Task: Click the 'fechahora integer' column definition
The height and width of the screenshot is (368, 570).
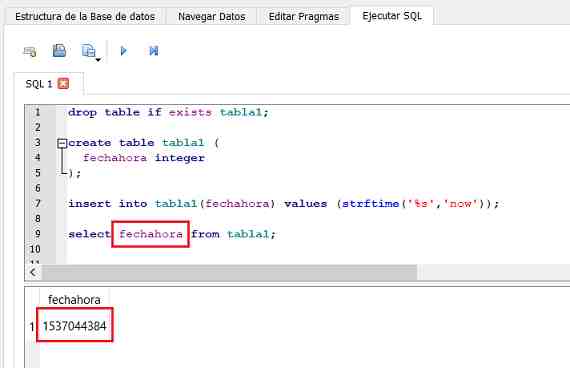Action: click(x=144, y=158)
